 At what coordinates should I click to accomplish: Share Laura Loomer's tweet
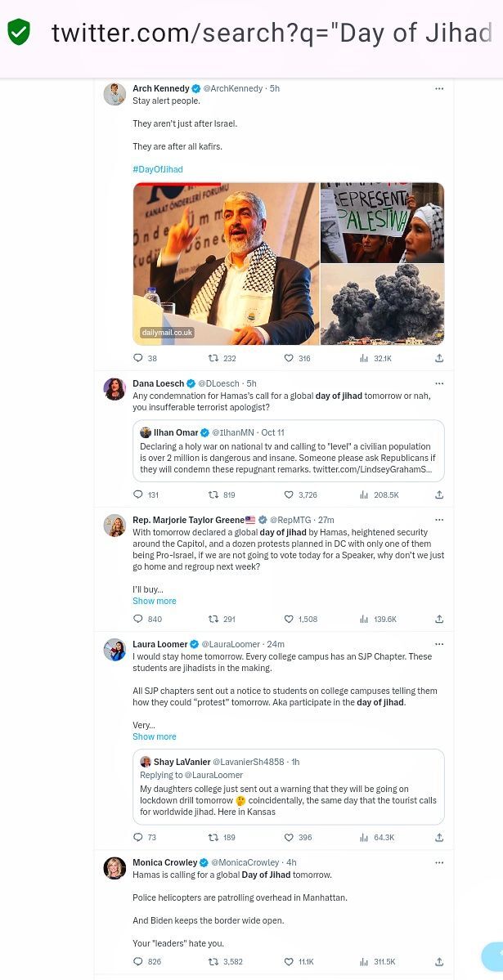click(x=439, y=837)
